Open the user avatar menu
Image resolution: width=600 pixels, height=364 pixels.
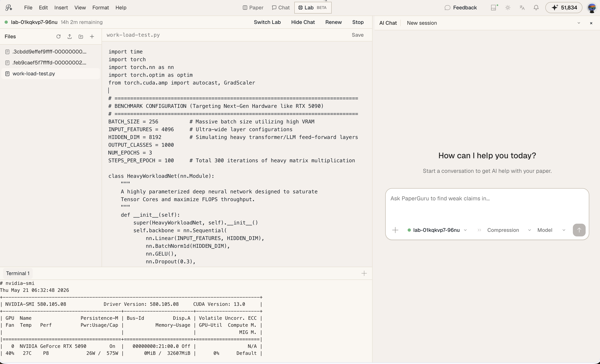tap(592, 8)
